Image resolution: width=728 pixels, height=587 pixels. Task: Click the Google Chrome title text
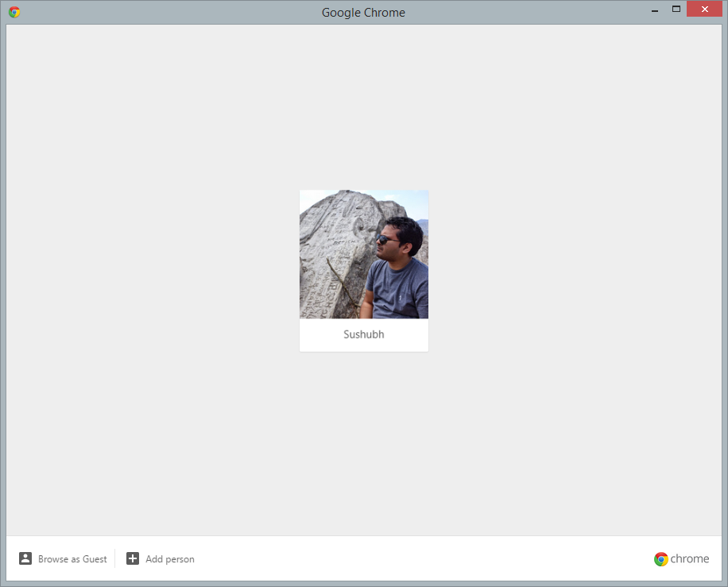(x=363, y=12)
